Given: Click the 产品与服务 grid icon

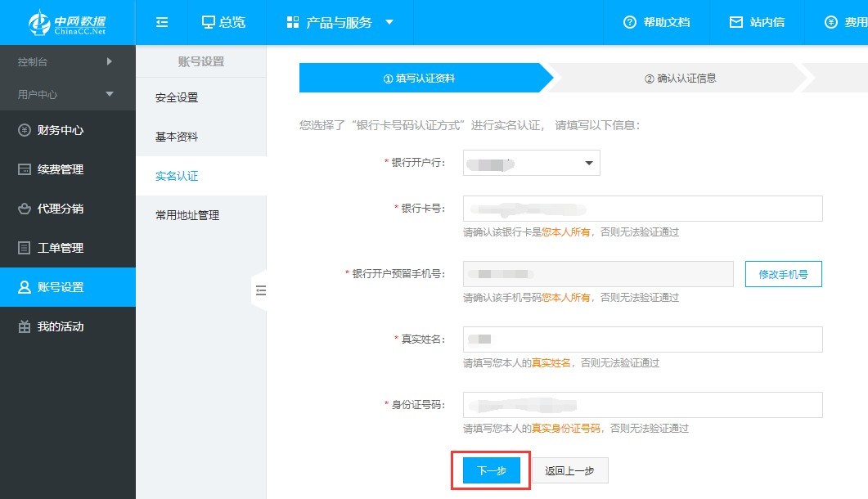Looking at the screenshot, I should coord(293,22).
